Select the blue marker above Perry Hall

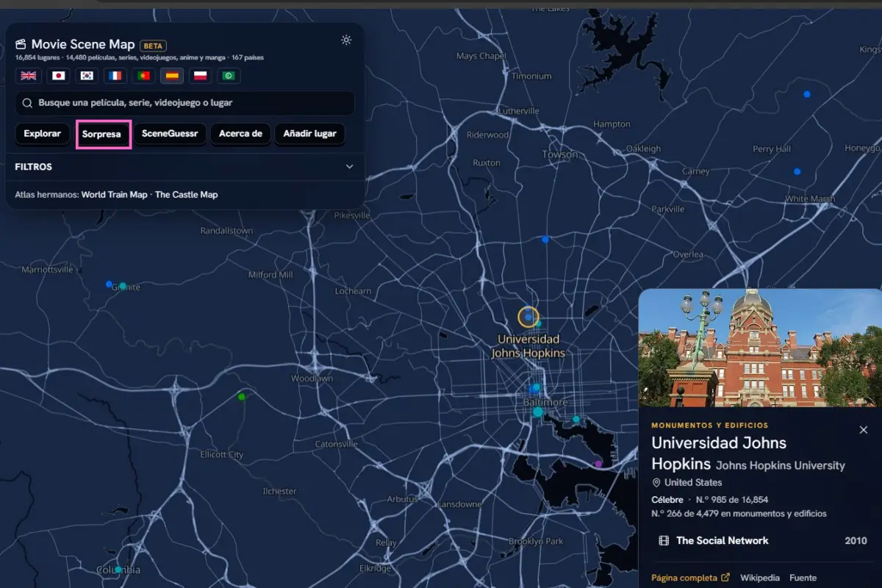point(807,94)
